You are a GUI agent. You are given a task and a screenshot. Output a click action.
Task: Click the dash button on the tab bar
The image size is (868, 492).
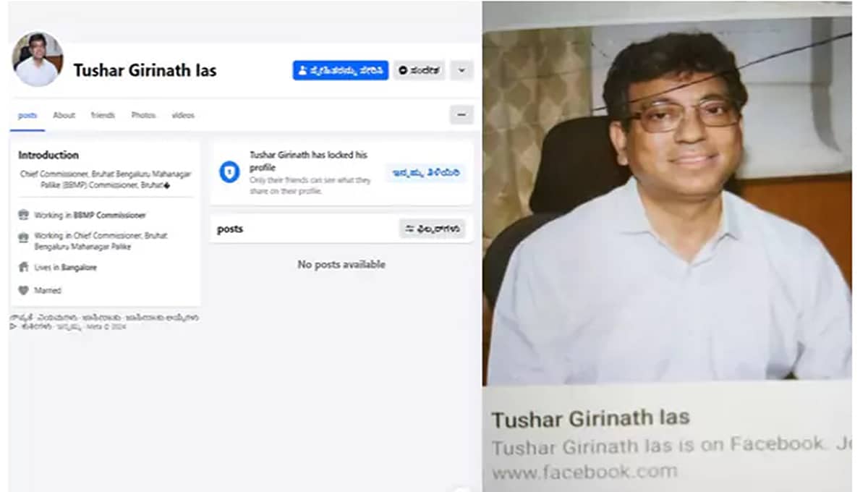point(461,115)
